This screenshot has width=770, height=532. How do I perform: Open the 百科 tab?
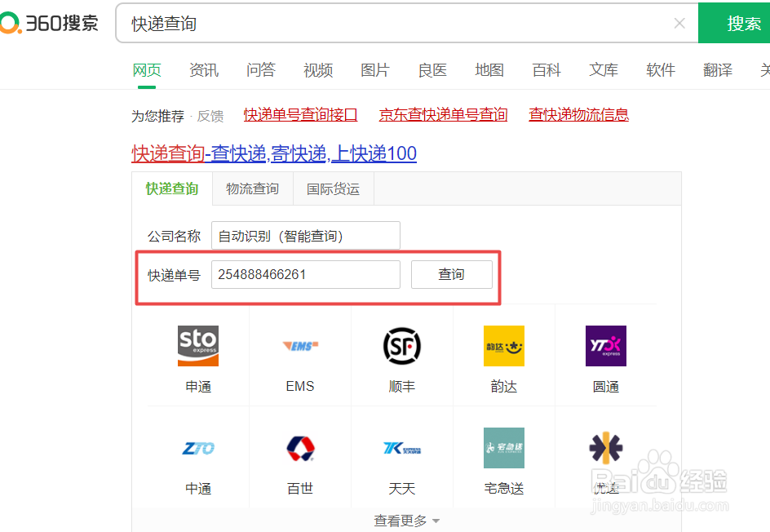pos(547,70)
